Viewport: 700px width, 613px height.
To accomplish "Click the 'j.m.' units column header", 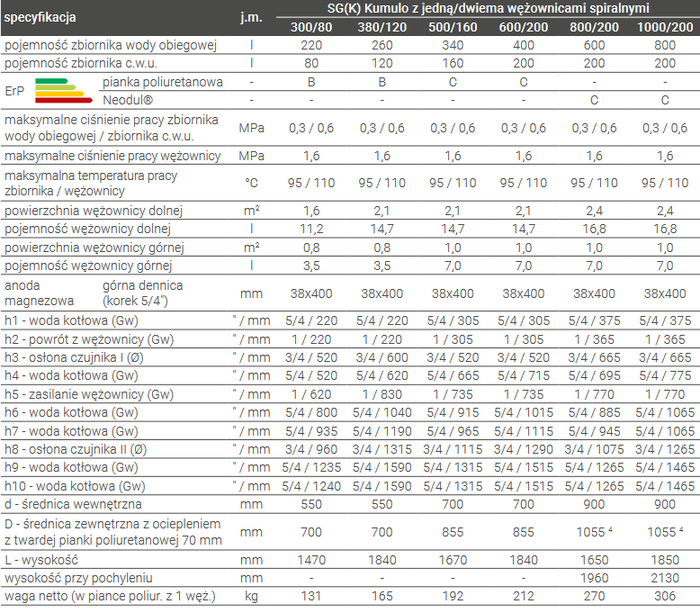I will pos(252,18).
